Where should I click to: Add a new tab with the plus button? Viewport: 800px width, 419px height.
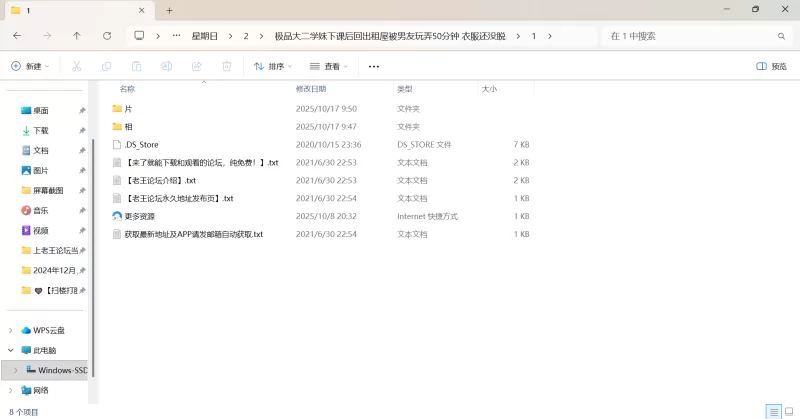[x=169, y=10]
